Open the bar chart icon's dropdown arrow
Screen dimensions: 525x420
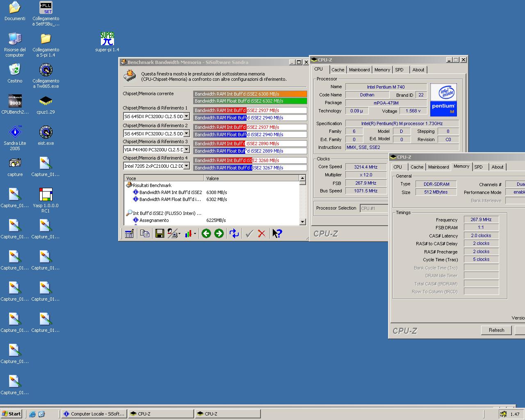click(x=195, y=234)
